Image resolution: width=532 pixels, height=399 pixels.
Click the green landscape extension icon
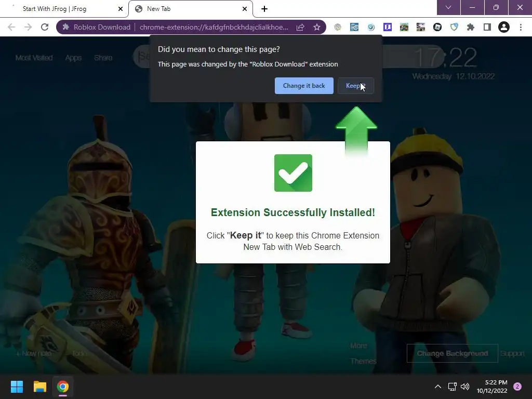[x=404, y=27]
